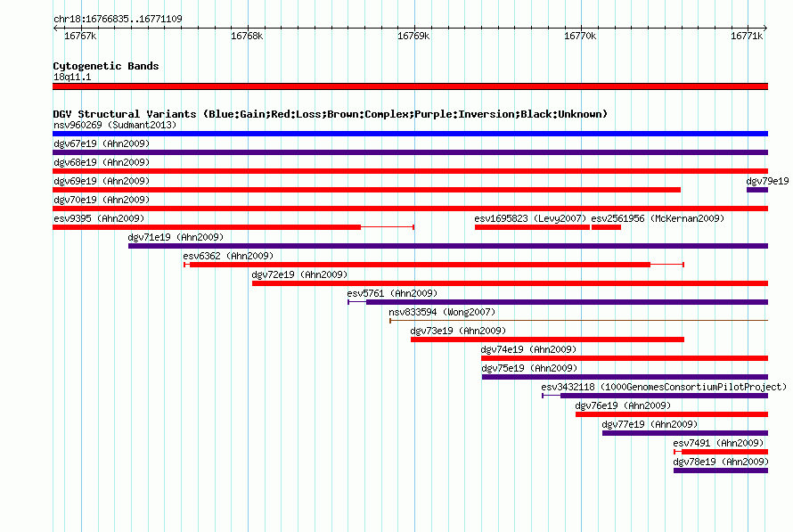Image resolution: width=793 pixels, height=532 pixels.
Task: Select the esv5761 (Ahn2009) label
Action: click(392, 293)
